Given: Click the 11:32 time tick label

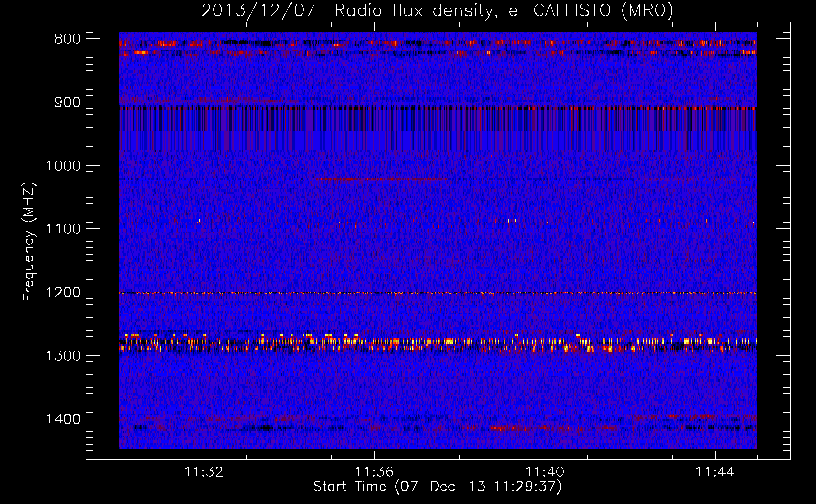Looking at the screenshot, I should [204, 472].
